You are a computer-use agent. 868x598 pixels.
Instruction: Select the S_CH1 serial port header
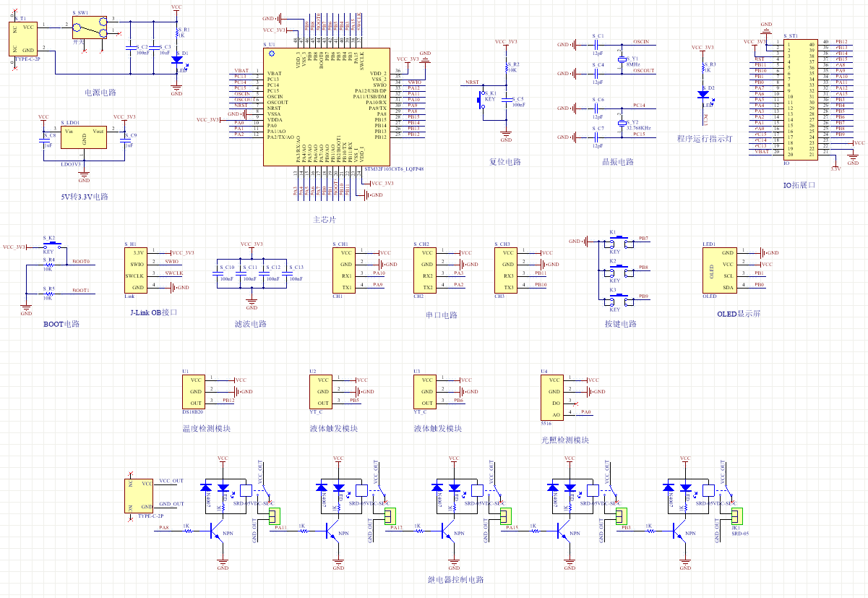345,270
